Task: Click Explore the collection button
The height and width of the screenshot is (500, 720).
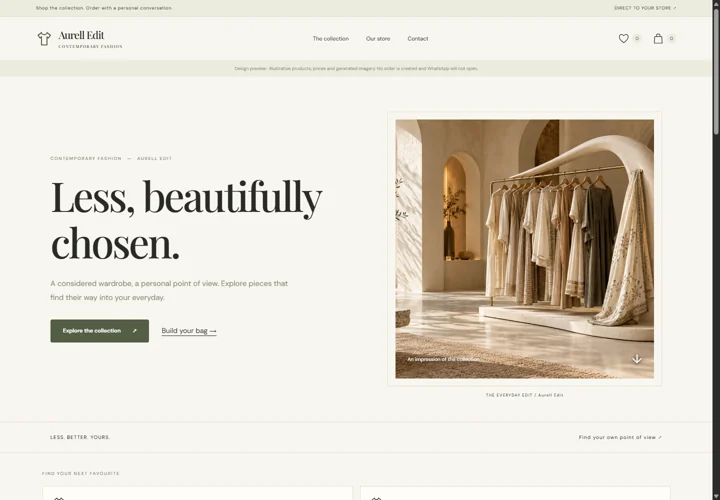Action: click(100, 331)
